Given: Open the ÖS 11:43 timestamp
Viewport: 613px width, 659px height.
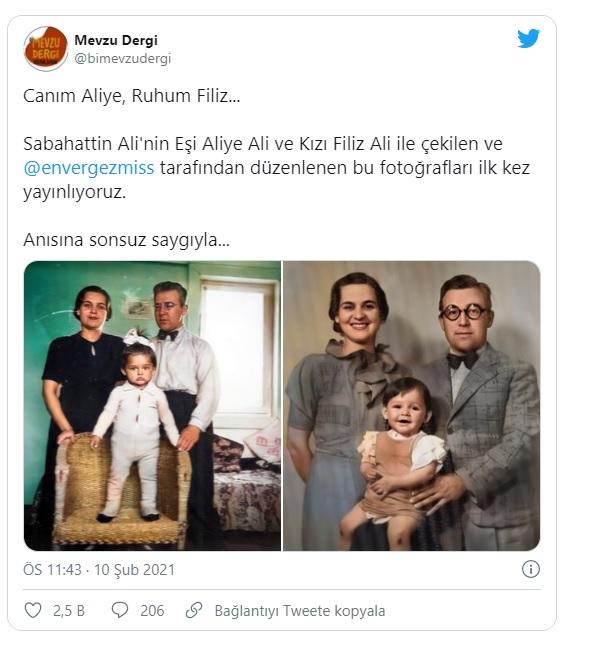Looking at the screenshot, I should click(53, 569).
